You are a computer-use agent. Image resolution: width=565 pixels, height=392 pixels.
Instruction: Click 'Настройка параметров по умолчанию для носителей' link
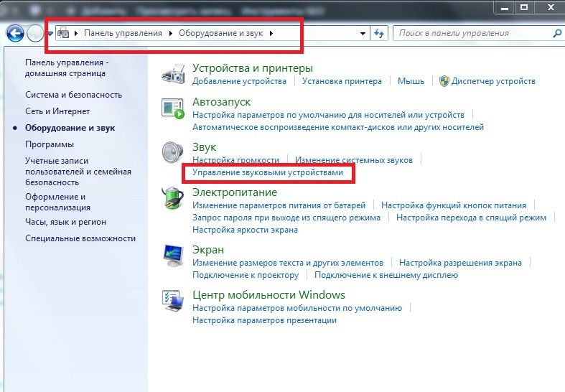tap(328, 115)
